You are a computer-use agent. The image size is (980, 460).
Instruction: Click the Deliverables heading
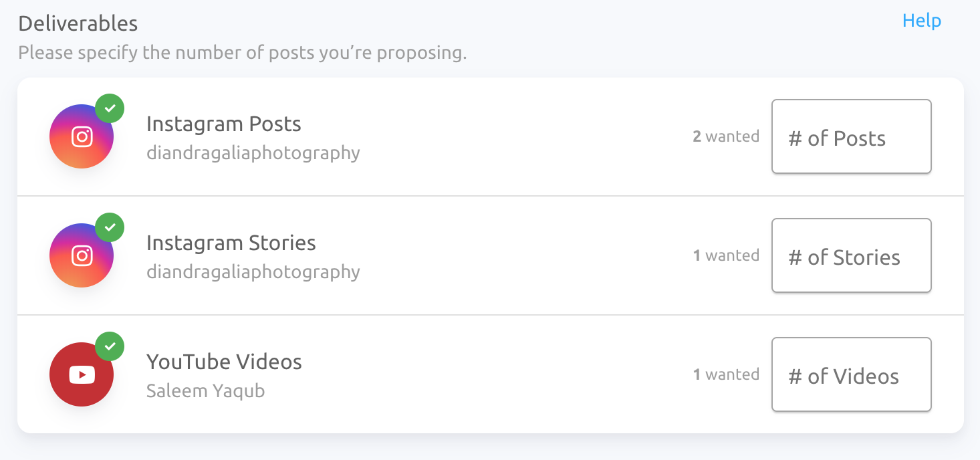(x=78, y=23)
